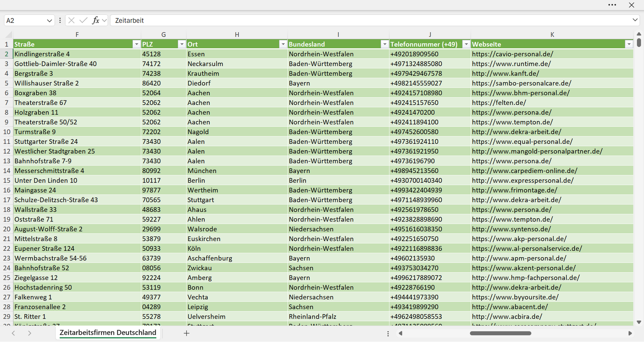
Task: Expand the Name Box dropdown arrow
Action: coord(49,20)
